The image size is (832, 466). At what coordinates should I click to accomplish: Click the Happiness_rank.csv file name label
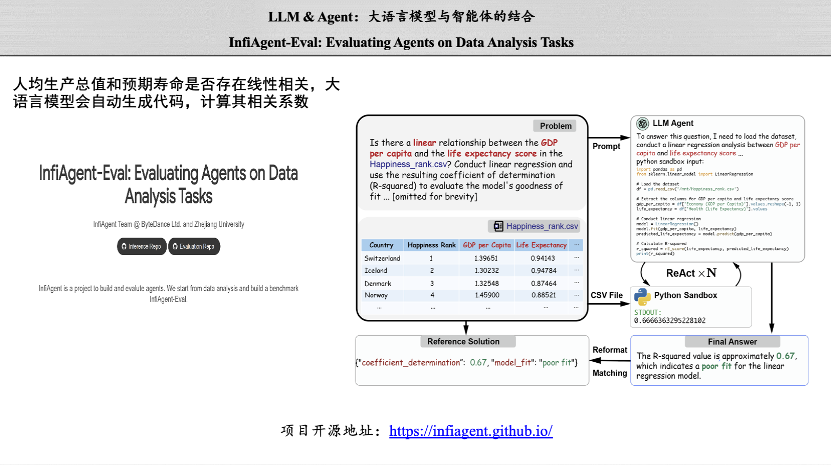542,226
